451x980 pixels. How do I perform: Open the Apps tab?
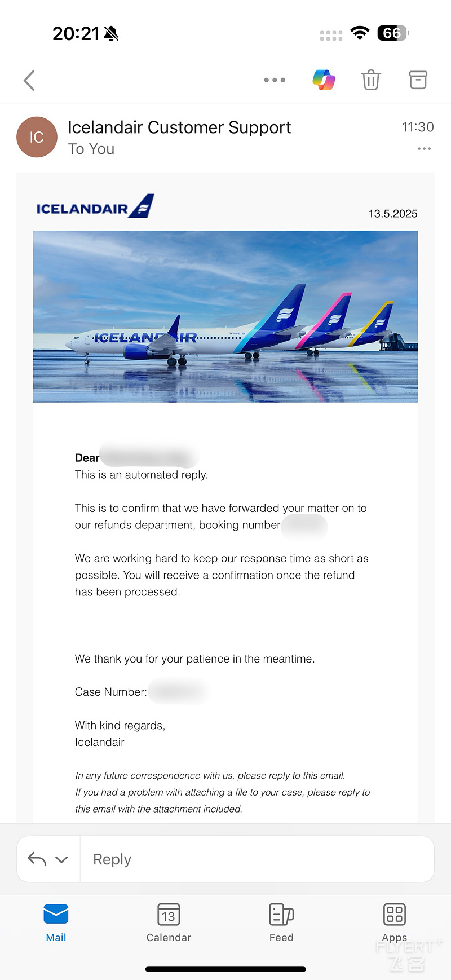click(x=395, y=923)
